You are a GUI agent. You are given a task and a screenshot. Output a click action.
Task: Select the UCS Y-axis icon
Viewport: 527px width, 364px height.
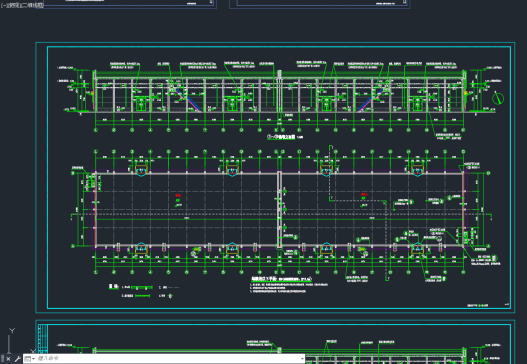pos(12,331)
